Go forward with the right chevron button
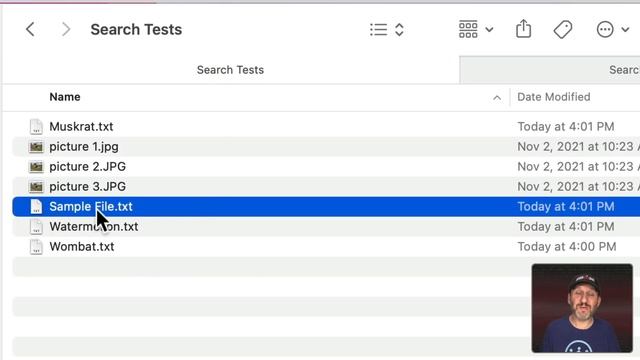This screenshot has width=640, height=360. point(65,29)
